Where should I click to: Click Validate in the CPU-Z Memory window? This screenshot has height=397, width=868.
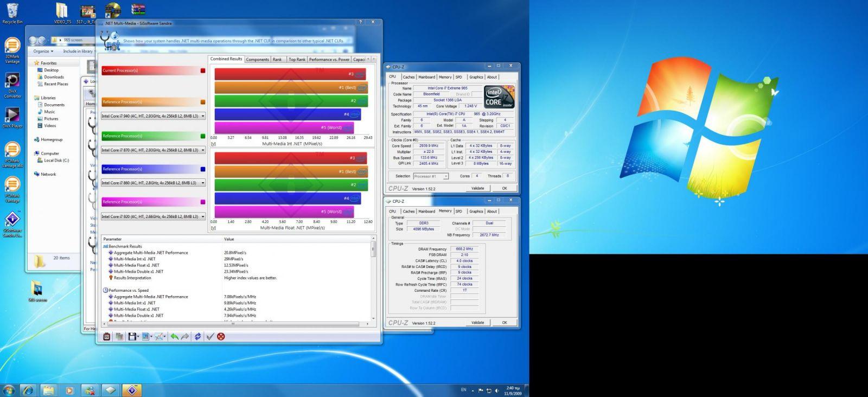(477, 323)
